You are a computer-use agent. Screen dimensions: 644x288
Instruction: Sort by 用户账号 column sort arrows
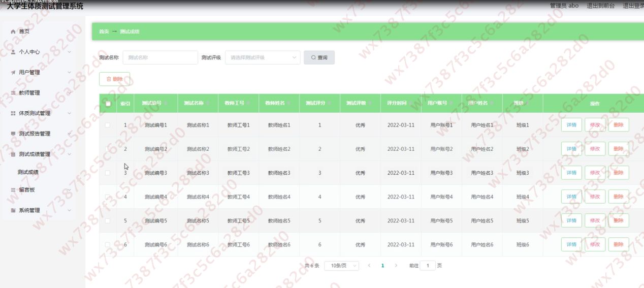(x=452, y=103)
